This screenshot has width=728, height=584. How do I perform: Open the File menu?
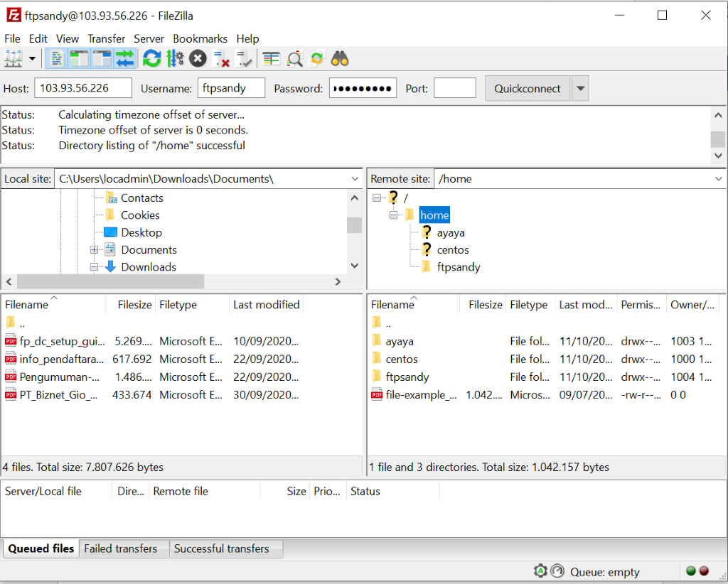(12, 38)
